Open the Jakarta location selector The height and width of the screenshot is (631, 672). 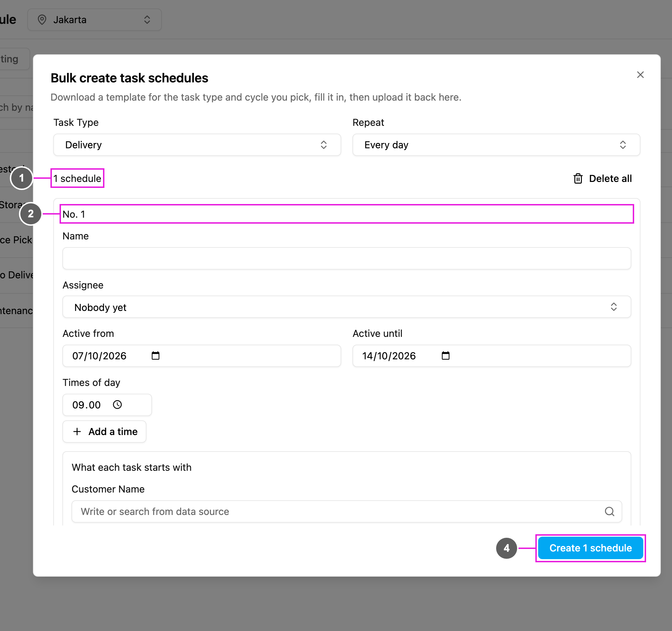[95, 20]
